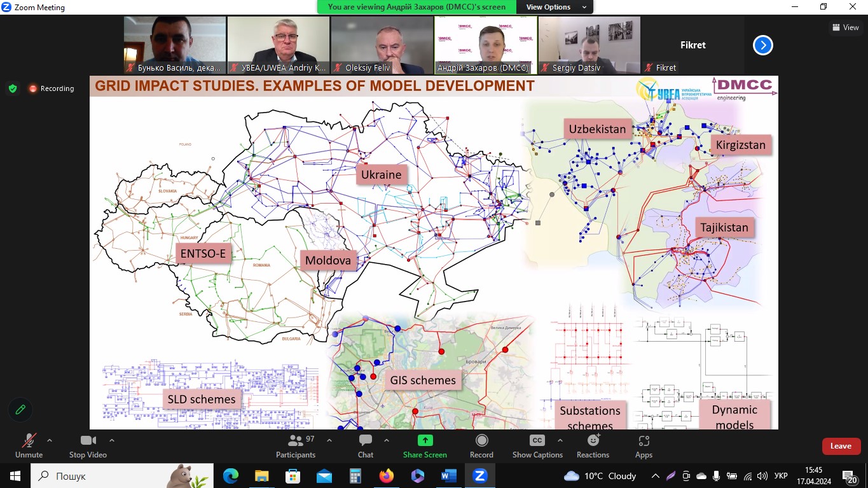Image resolution: width=868 pixels, height=488 pixels.
Task: Open the Participants panel
Action: [296, 446]
